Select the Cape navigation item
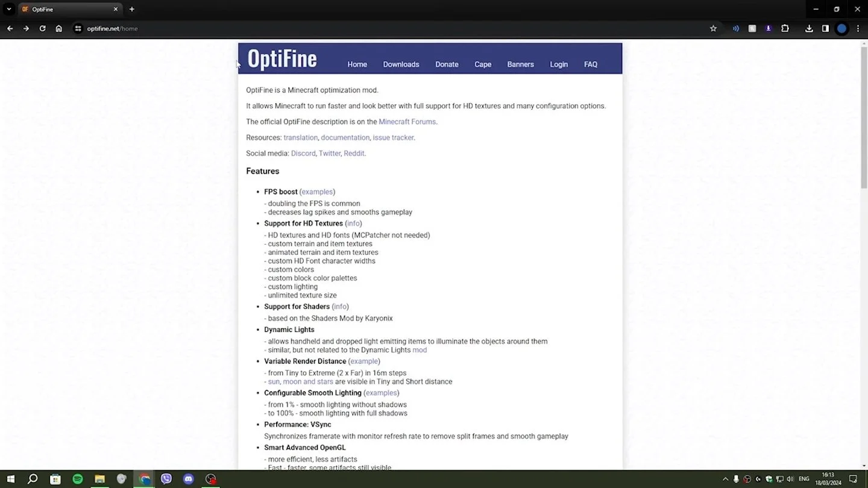Image resolution: width=868 pixels, height=488 pixels. pos(483,64)
